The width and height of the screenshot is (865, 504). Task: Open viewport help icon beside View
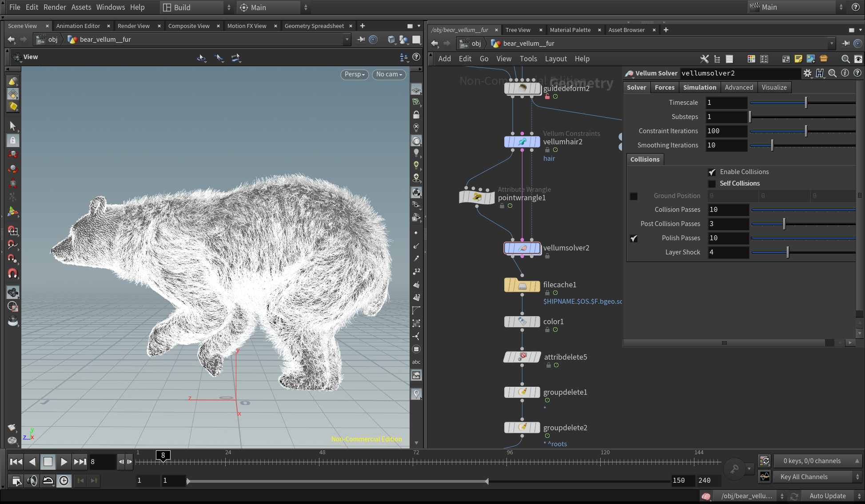tap(416, 57)
